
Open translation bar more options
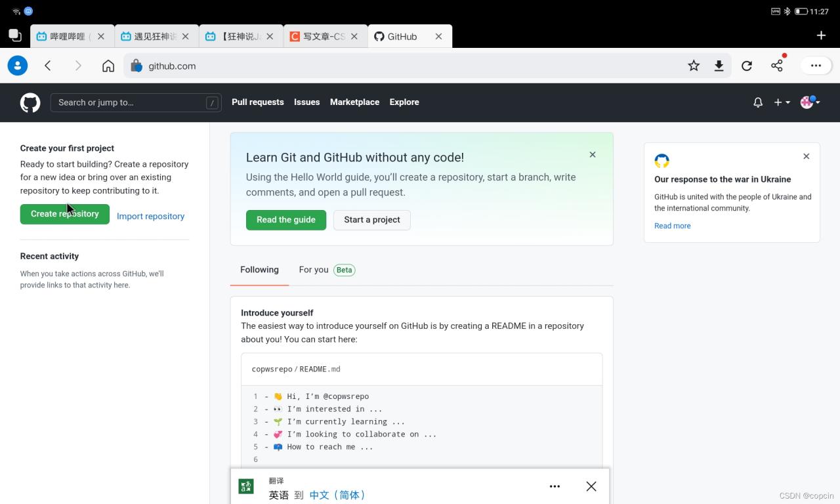pyautogui.click(x=555, y=486)
